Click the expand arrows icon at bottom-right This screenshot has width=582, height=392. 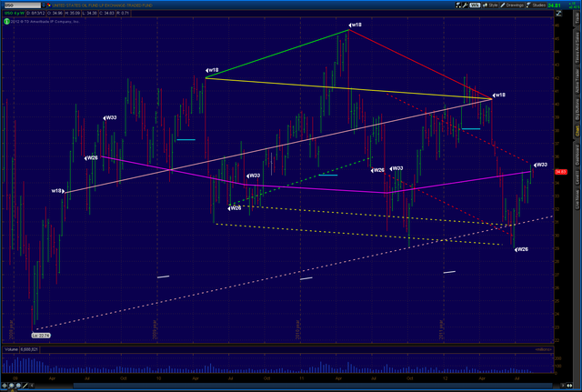(569, 386)
